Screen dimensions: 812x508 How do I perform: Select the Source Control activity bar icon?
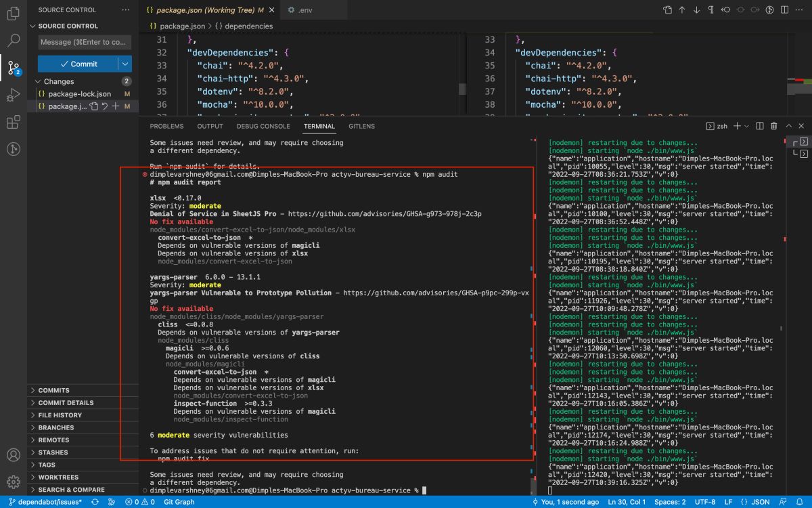coord(14,67)
